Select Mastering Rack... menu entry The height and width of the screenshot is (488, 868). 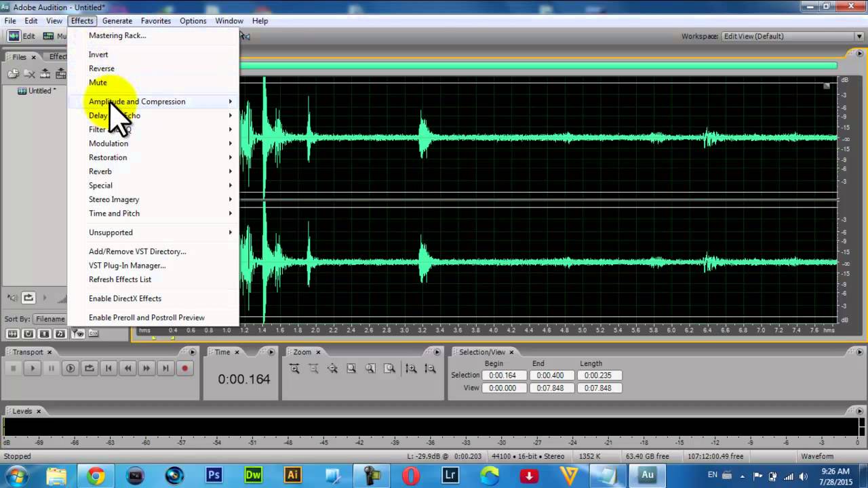point(117,35)
